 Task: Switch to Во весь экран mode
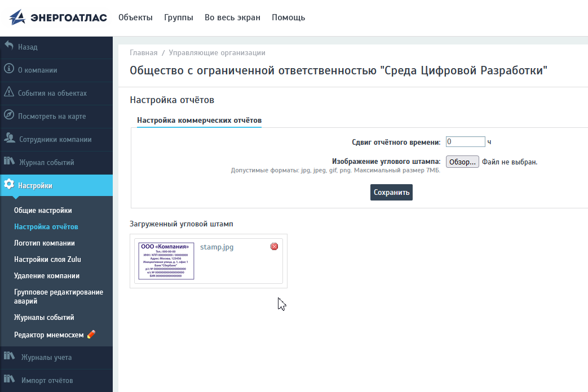coord(232,17)
